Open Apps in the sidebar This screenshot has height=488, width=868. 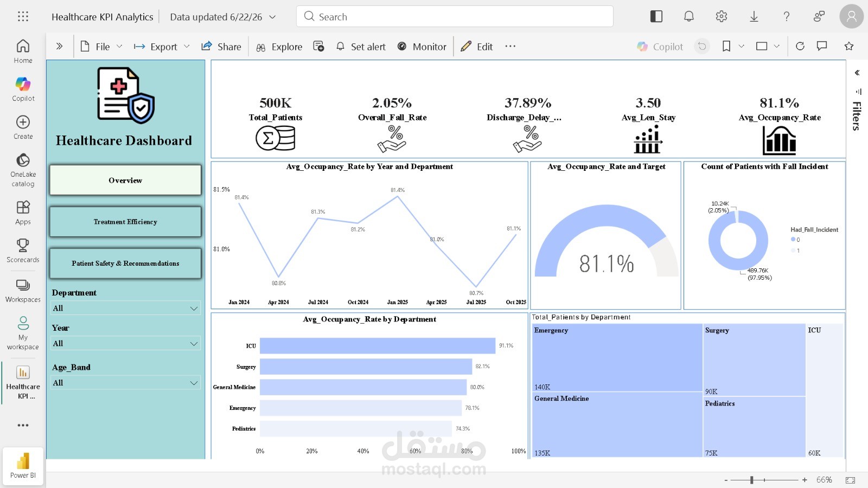tap(23, 213)
